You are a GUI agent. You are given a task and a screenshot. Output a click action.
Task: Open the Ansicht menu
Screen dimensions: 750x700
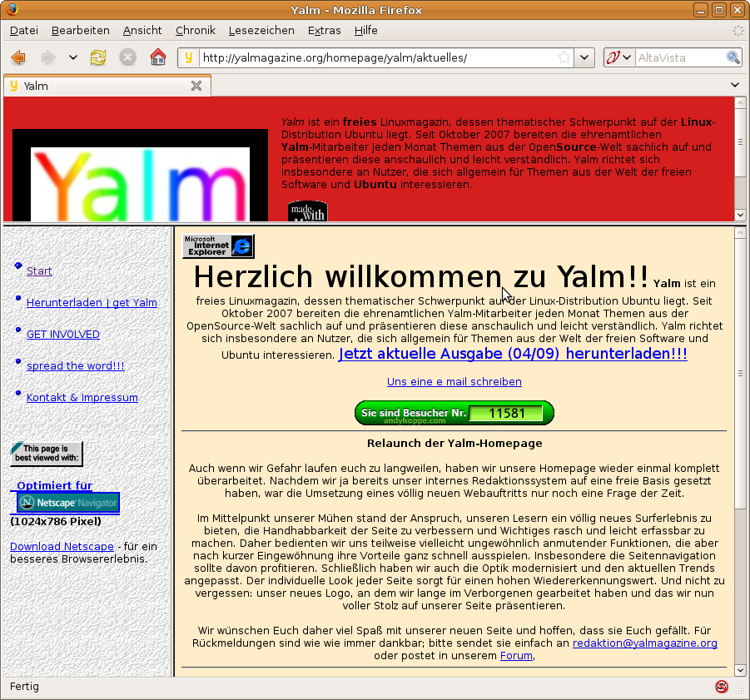(x=142, y=31)
